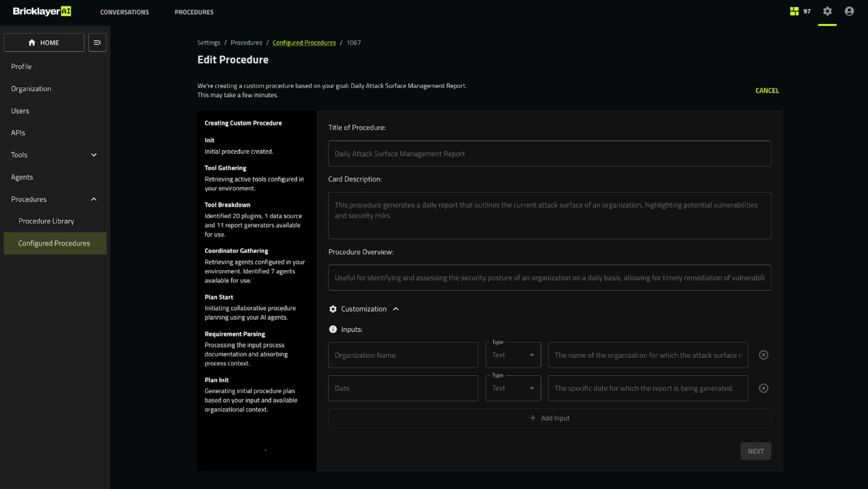Open the user account avatar icon

click(x=849, y=11)
